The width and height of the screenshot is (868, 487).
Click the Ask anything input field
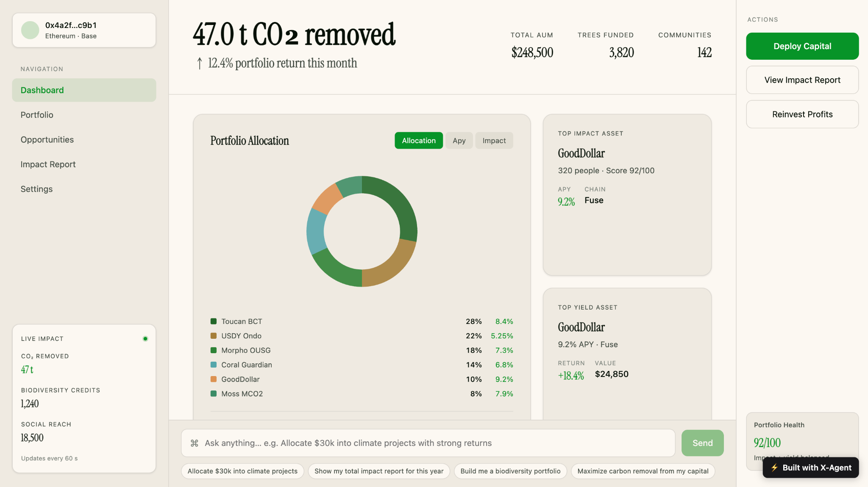pos(428,443)
